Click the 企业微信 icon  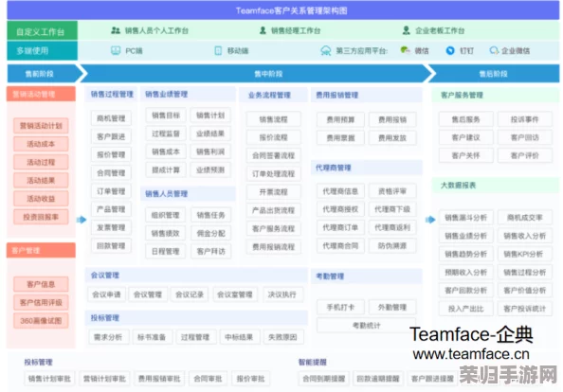pyautogui.click(x=494, y=50)
